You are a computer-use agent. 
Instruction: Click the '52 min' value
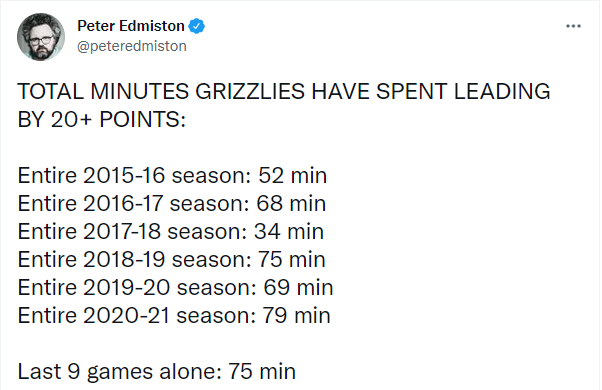pos(292,175)
